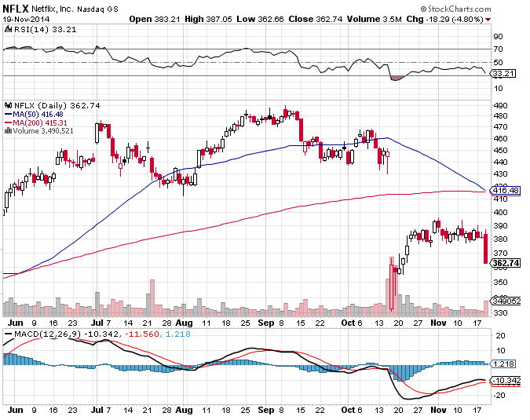Click the 400 price axis label
Screen dimensions: 530x420
point(501,212)
